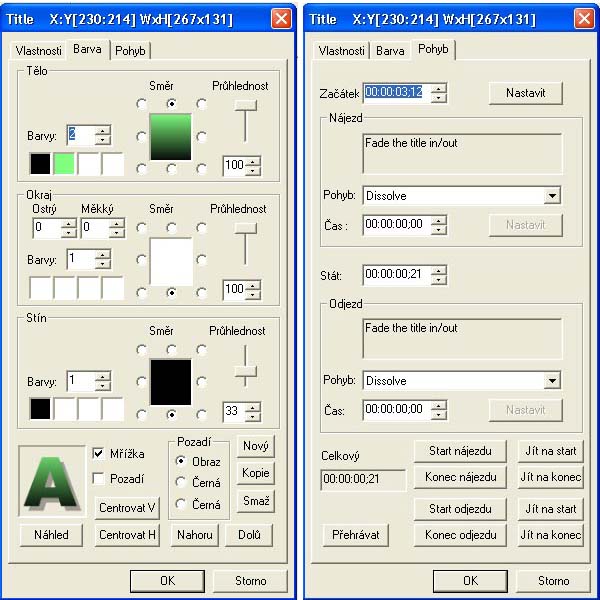Viewport: 600px width, 600px height.
Task: Select the Obraz background radio button
Action: (181, 461)
